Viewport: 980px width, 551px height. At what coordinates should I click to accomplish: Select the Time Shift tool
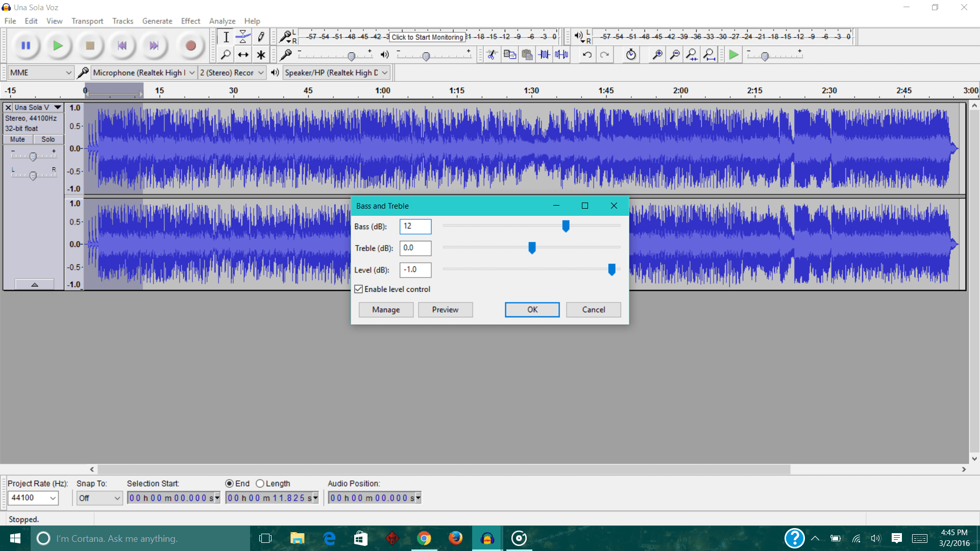tap(243, 55)
